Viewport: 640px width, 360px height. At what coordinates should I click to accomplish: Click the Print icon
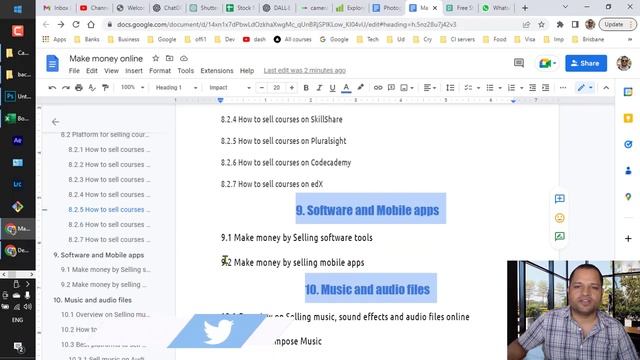coord(79,87)
